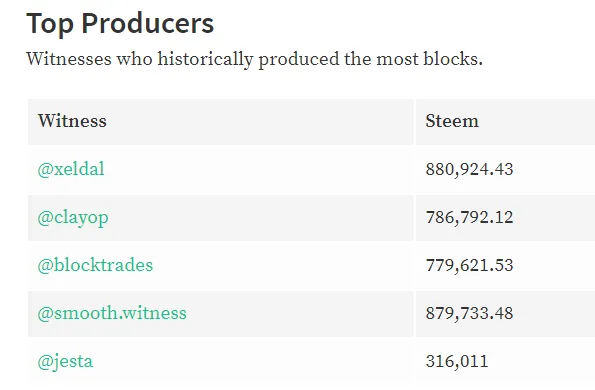Image resolution: width=595 pixels, height=390 pixels.
Task: Select the 880,924.43 Steem value
Action: tap(469, 169)
